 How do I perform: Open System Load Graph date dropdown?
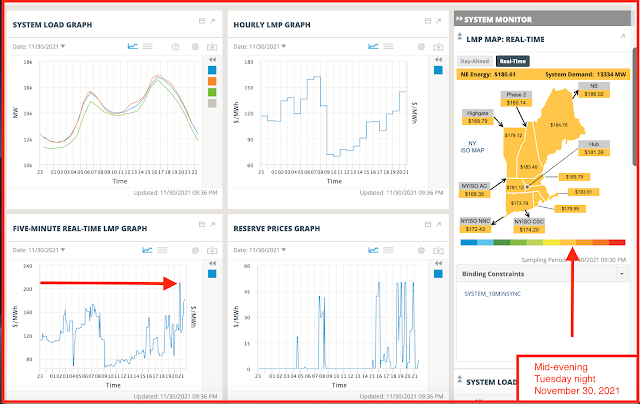pyautogui.click(x=39, y=47)
